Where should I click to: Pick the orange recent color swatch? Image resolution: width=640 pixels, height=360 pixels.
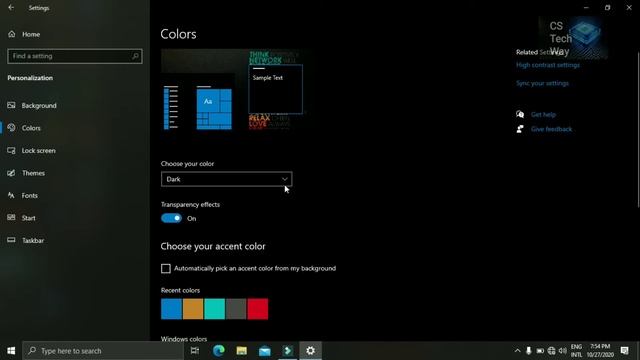click(x=193, y=309)
